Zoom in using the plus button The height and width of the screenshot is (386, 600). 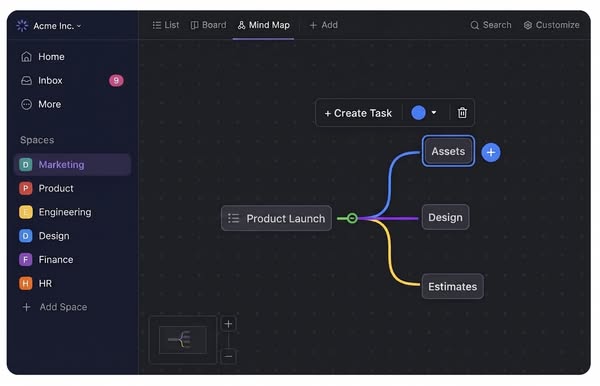coord(228,324)
